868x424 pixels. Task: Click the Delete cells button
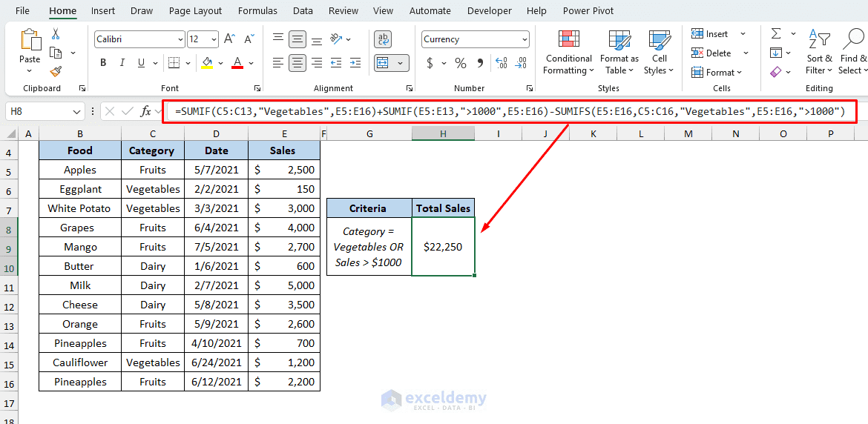tap(712, 53)
